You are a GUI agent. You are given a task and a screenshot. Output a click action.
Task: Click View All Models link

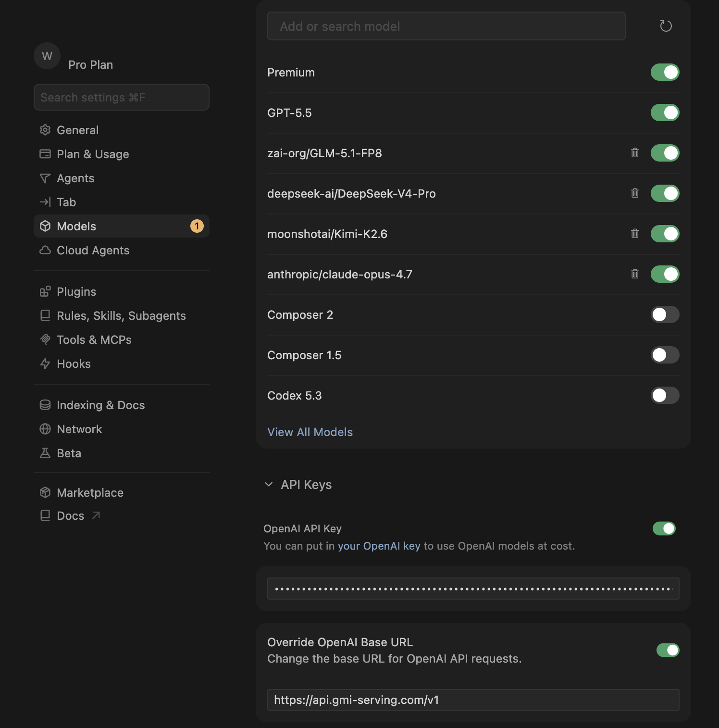click(x=310, y=432)
